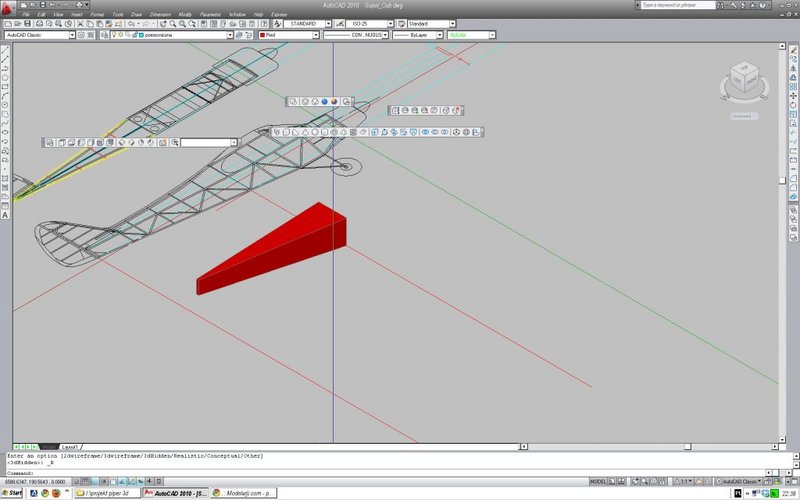This screenshot has height=500, width=800.
Task: Select the Line tool in Draw toolbar
Action: pyautogui.click(x=5, y=49)
